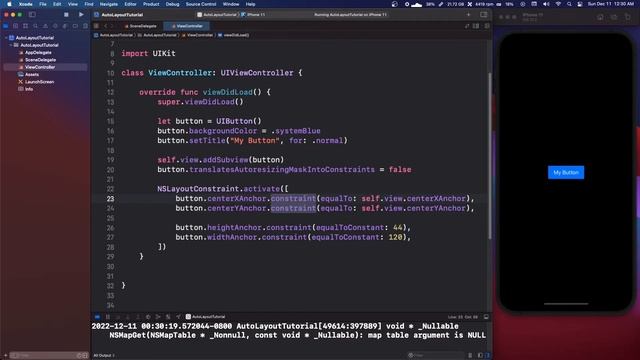The height and width of the screenshot is (360, 640).
Task: Toggle the variables view pane button
Action: click(480, 356)
